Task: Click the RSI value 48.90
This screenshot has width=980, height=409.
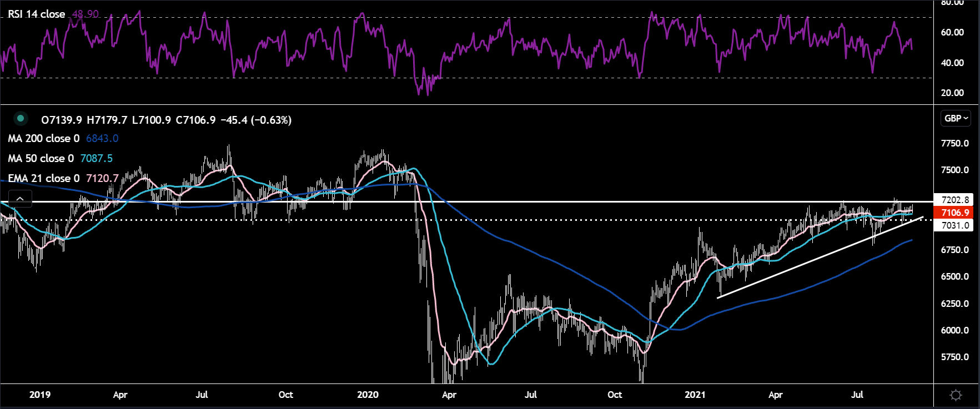Action: click(x=86, y=14)
